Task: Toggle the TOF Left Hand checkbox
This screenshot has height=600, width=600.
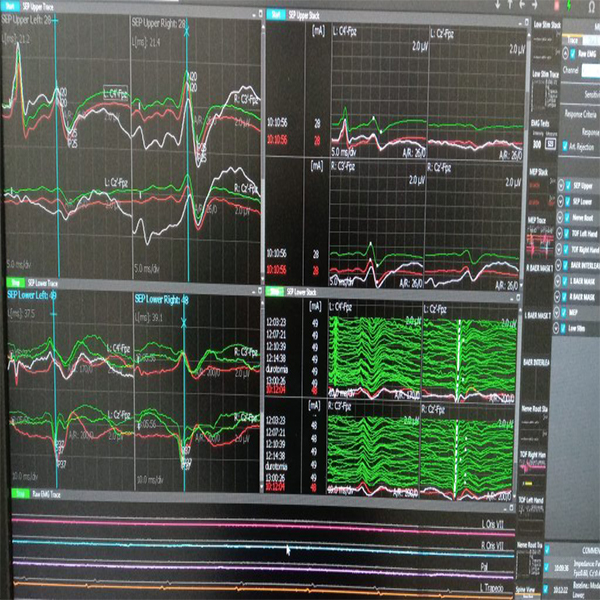Action: tap(567, 233)
